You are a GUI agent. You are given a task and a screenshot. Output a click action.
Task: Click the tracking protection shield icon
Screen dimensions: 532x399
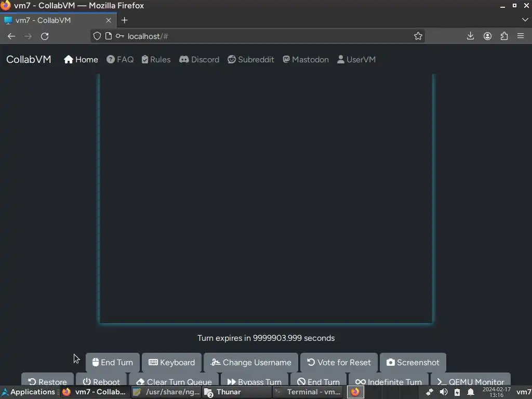pyautogui.click(x=97, y=36)
